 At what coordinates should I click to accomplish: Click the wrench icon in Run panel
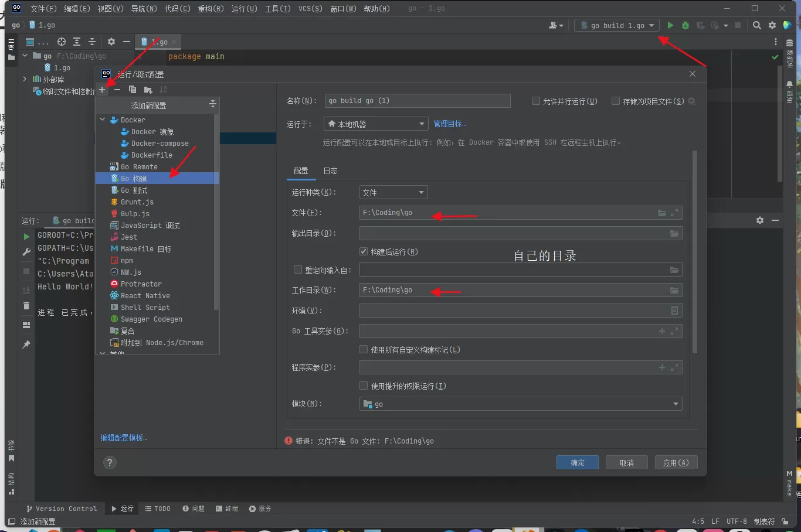coord(26,252)
